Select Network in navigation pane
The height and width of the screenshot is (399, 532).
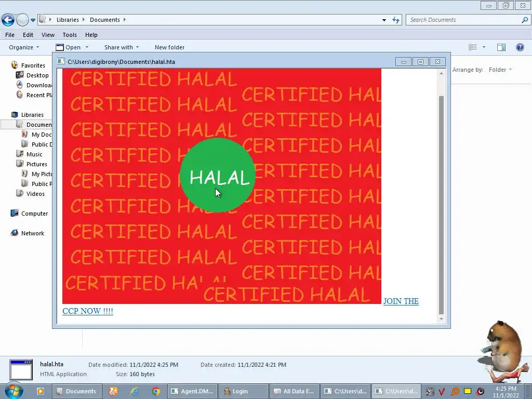pos(33,233)
